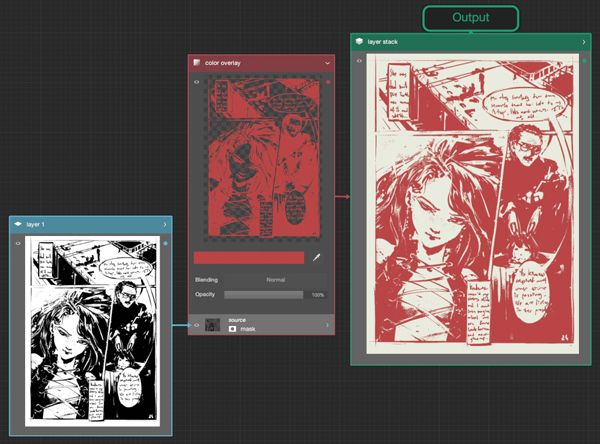Screen dimensions: 600x444
Task: Adjust the Opacity slider
Action: coord(264,295)
